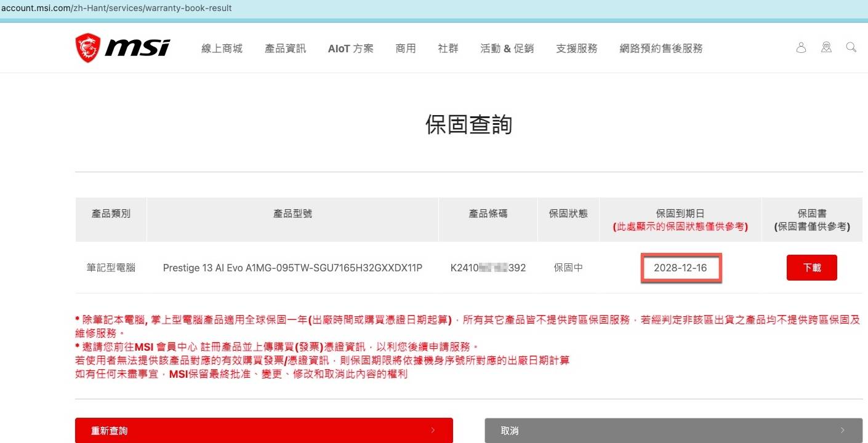Go to 商用 section
Screen dimensions: 868x443
pyautogui.click(x=406, y=49)
